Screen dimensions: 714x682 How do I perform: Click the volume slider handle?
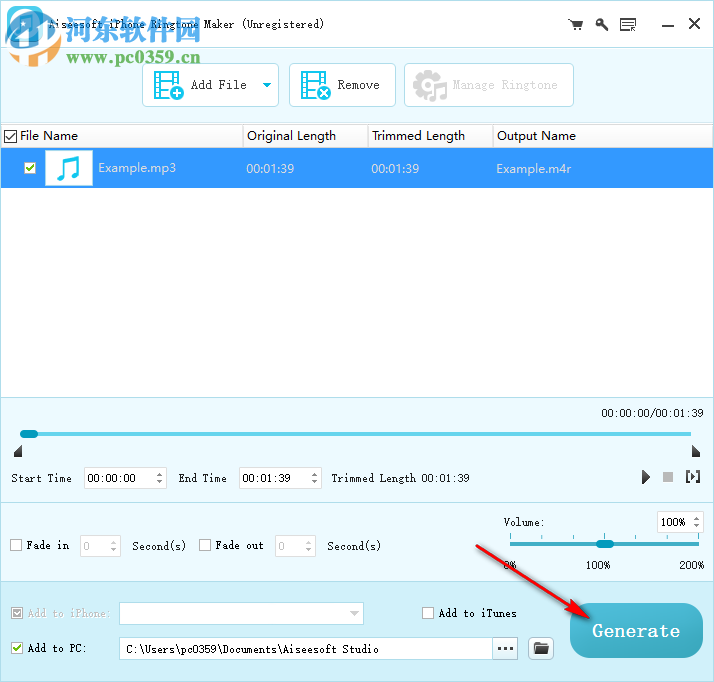pyautogui.click(x=605, y=544)
